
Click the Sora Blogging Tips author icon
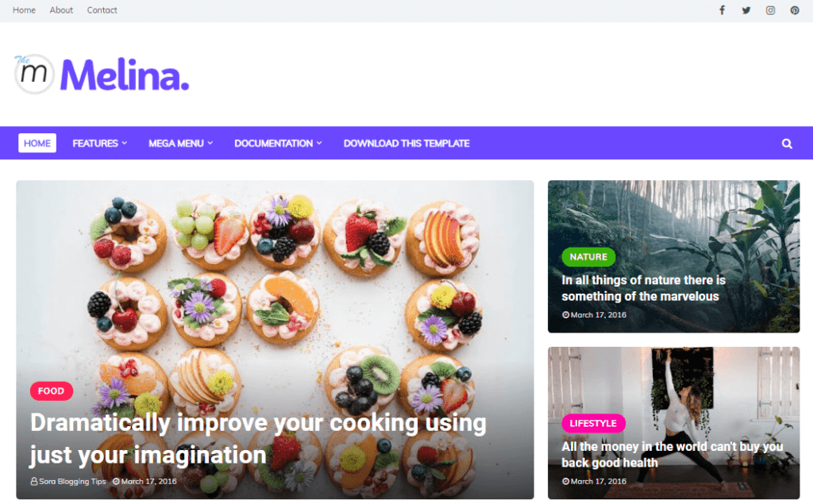(x=33, y=481)
